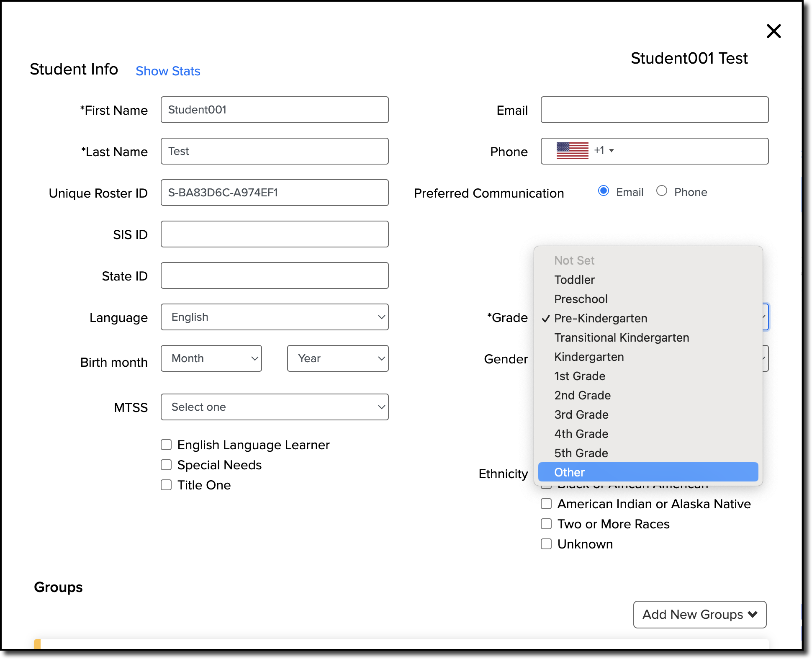Select 5th Grade option
This screenshot has height=659, width=812.
tap(648, 453)
